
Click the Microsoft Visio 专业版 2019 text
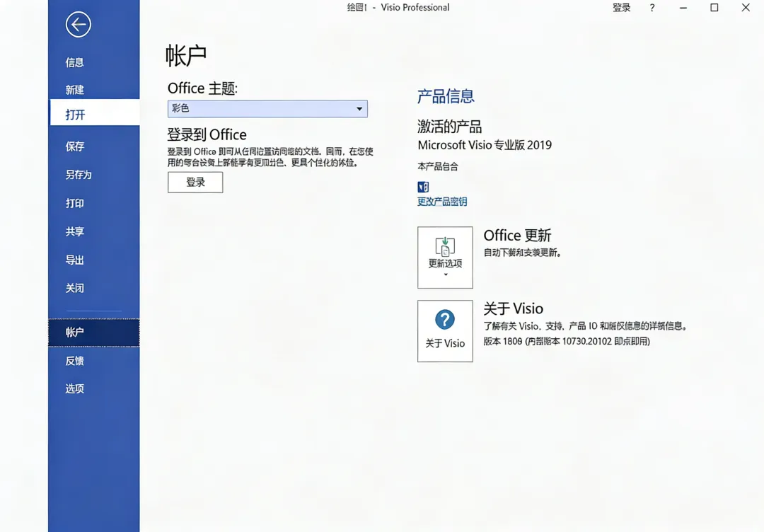point(485,145)
